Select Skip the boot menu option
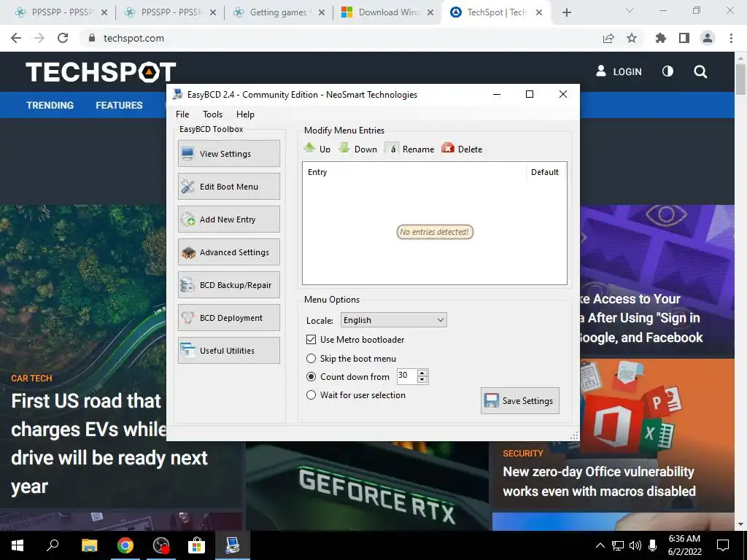This screenshot has height=560, width=747. 311,358
